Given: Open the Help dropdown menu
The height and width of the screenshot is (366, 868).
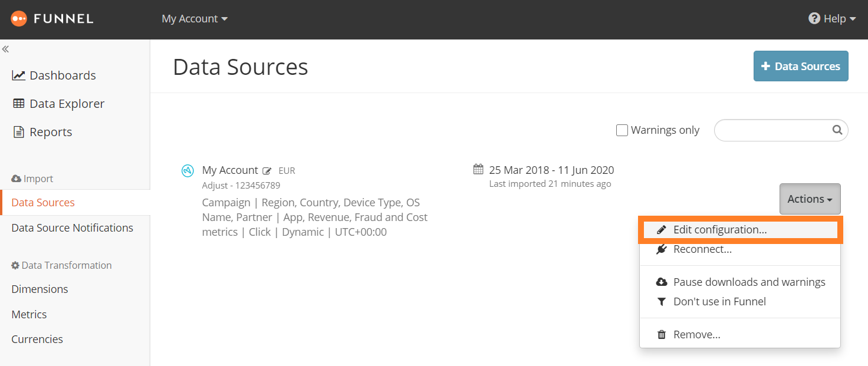Looking at the screenshot, I should (832, 19).
